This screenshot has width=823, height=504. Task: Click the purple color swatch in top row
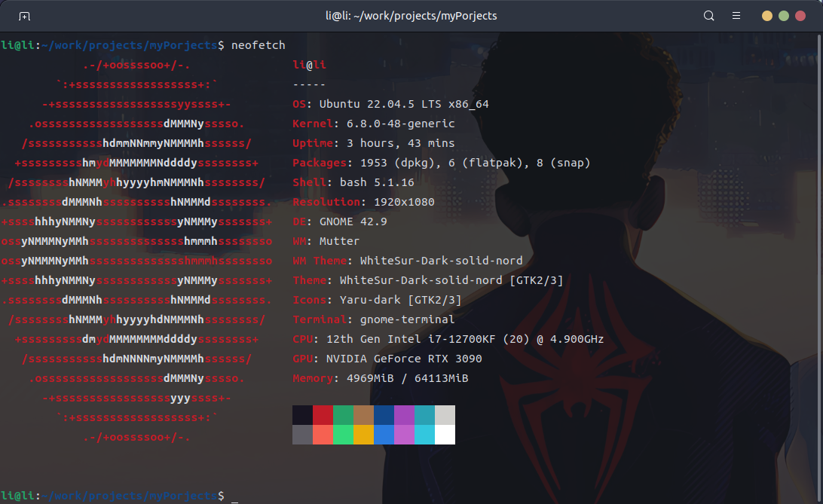coord(404,415)
